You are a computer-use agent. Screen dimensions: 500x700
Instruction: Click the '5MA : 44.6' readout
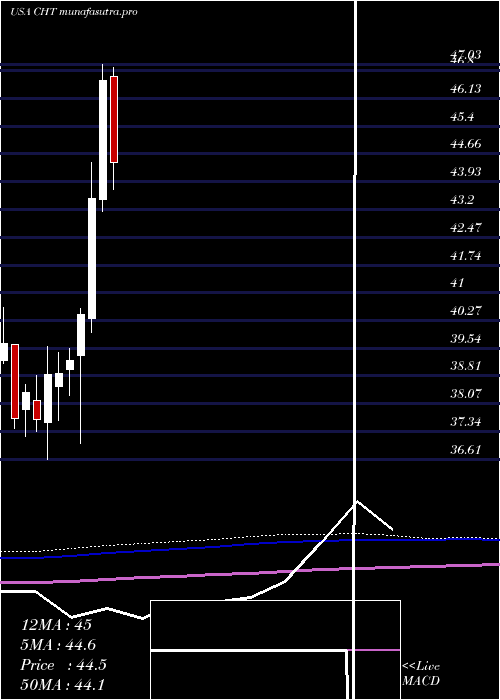(58, 645)
